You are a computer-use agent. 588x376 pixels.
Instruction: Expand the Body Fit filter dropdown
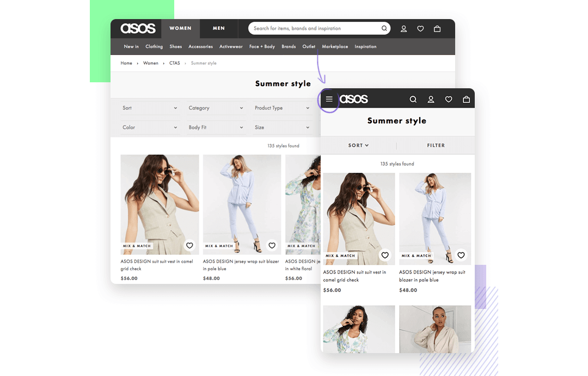tap(216, 128)
